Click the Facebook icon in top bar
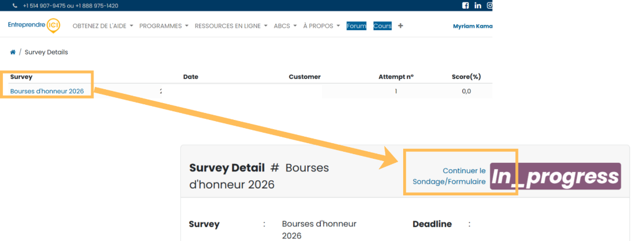The image size is (644, 241). 465,6
